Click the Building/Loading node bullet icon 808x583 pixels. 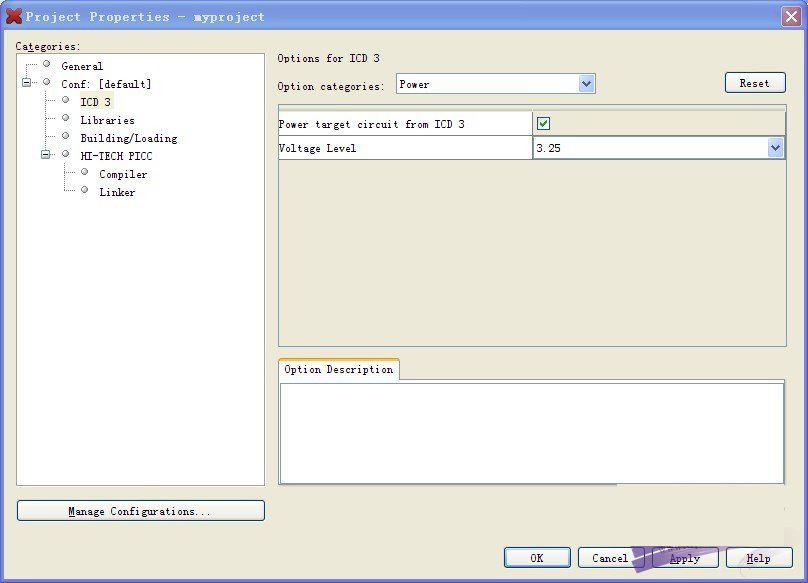click(65, 136)
